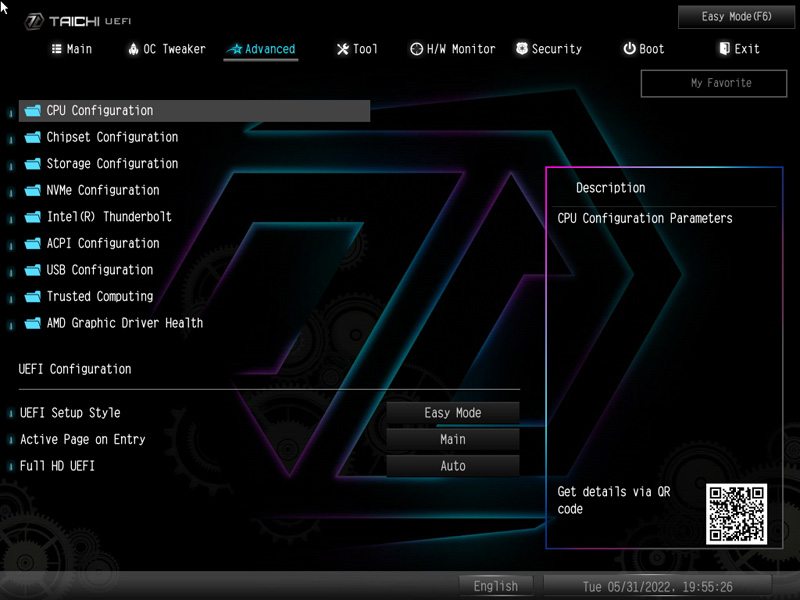Click the Main tab list icon
800x600 pixels.
(x=56, y=49)
